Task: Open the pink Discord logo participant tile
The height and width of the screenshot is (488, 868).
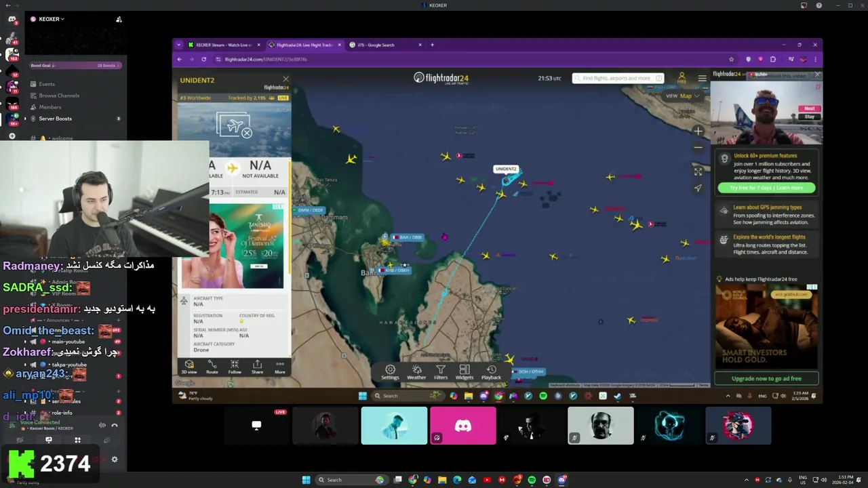Action: tap(463, 426)
